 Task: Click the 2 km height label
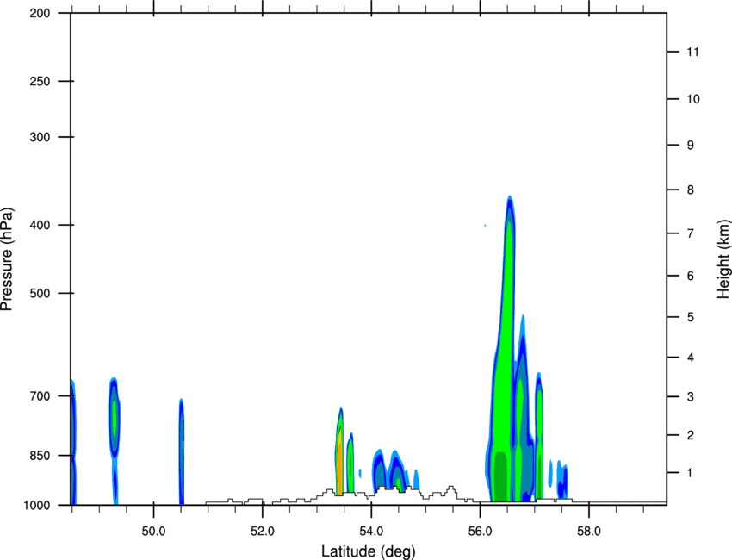click(x=691, y=435)
